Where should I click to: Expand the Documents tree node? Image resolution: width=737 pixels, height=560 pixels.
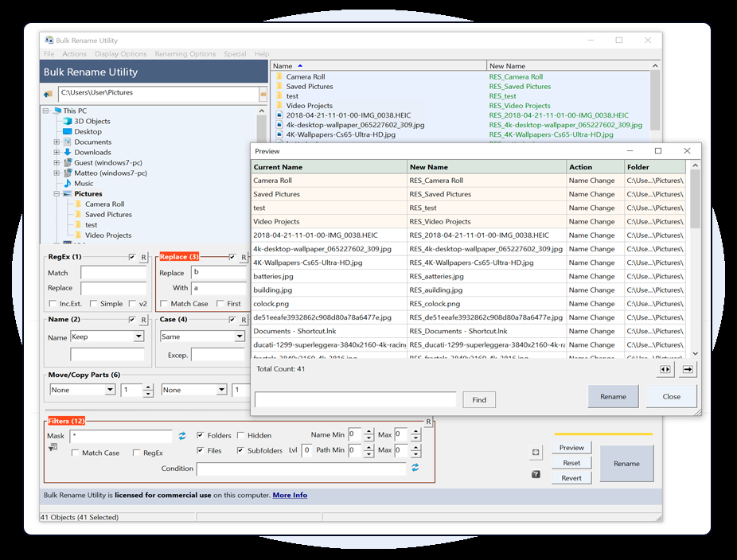point(57,142)
